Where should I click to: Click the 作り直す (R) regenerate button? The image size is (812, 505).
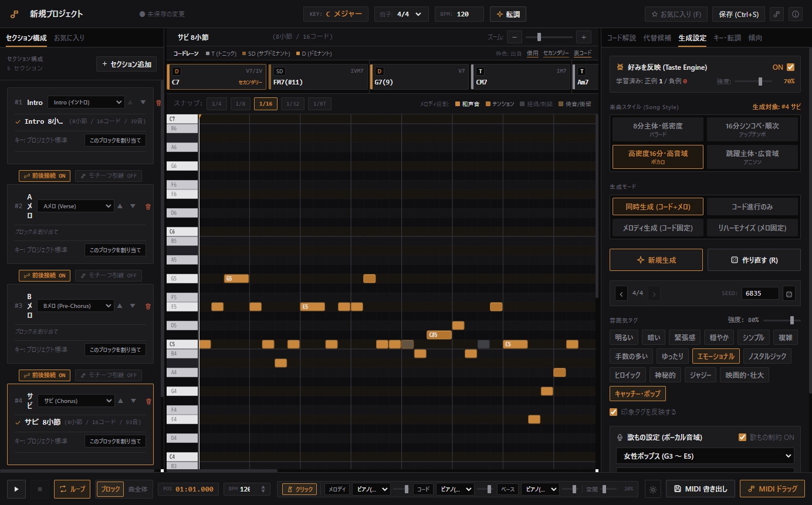[x=754, y=260]
